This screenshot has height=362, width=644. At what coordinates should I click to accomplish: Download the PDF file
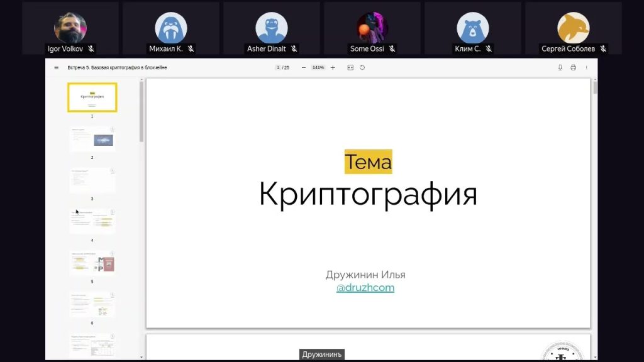pyautogui.click(x=560, y=68)
